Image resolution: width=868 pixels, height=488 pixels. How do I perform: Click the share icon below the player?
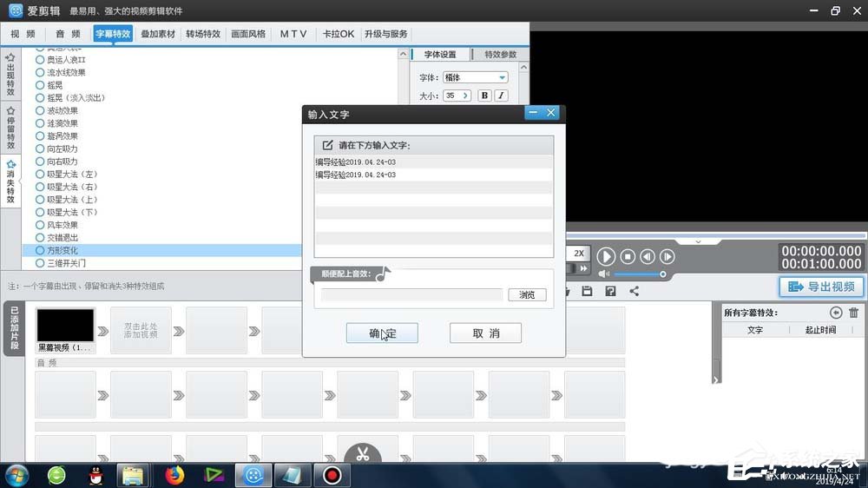click(x=634, y=291)
